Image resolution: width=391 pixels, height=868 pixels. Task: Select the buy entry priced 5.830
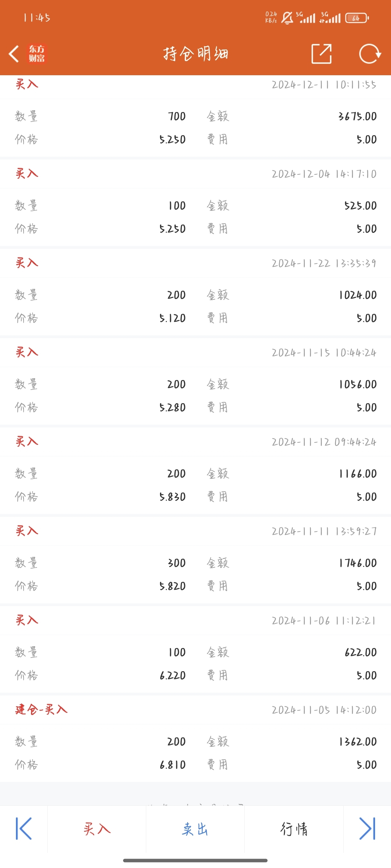195,471
